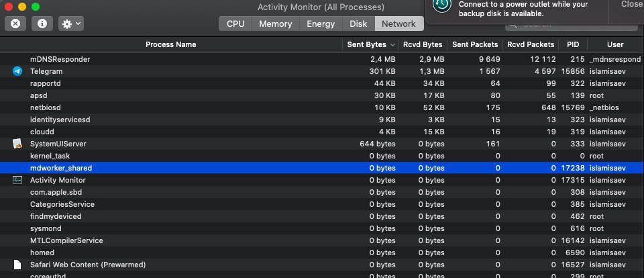Open the gear action dropdown menu
Viewport: 644px width, 278px height.
(71, 24)
